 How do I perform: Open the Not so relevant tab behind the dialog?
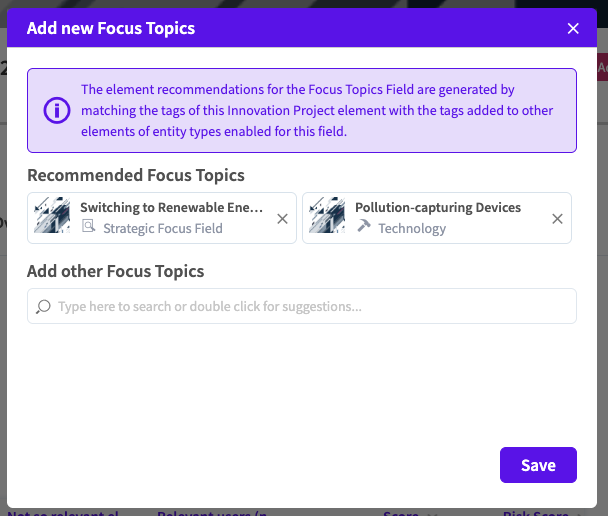tap(62, 513)
